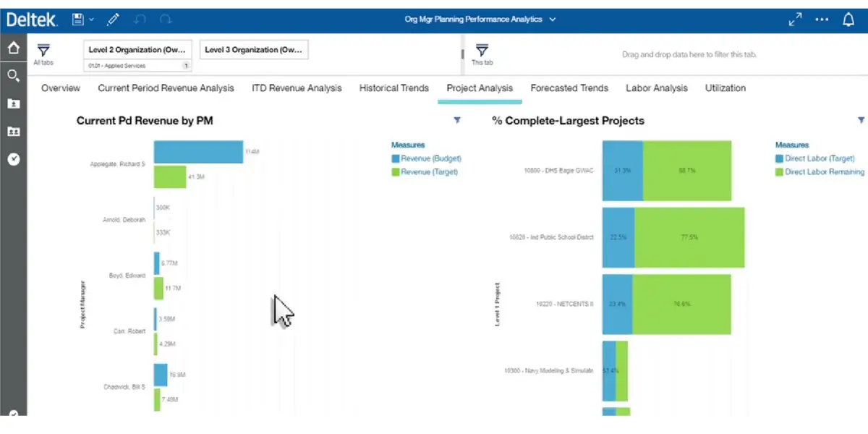Click the Revenue (Budget) legend swatch
The width and height of the screenshot is (868, 434).
(395, 158)
